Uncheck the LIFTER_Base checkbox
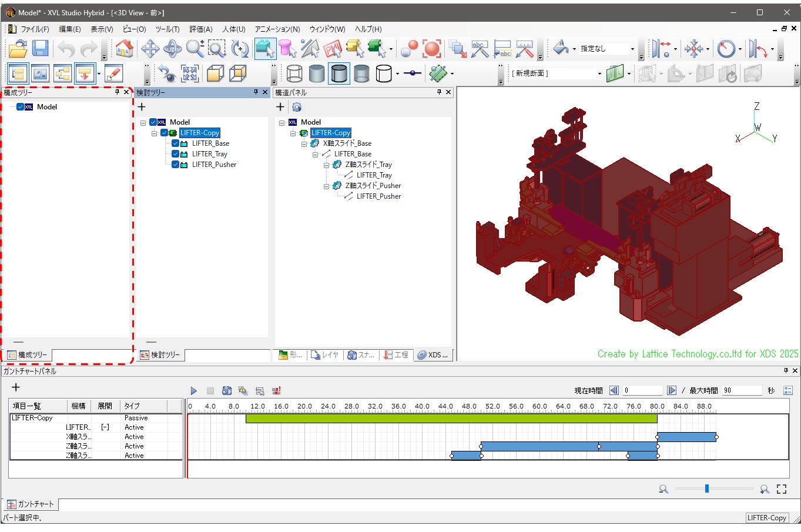Viewport: 801px width, 532px height. tap(176, 143)
